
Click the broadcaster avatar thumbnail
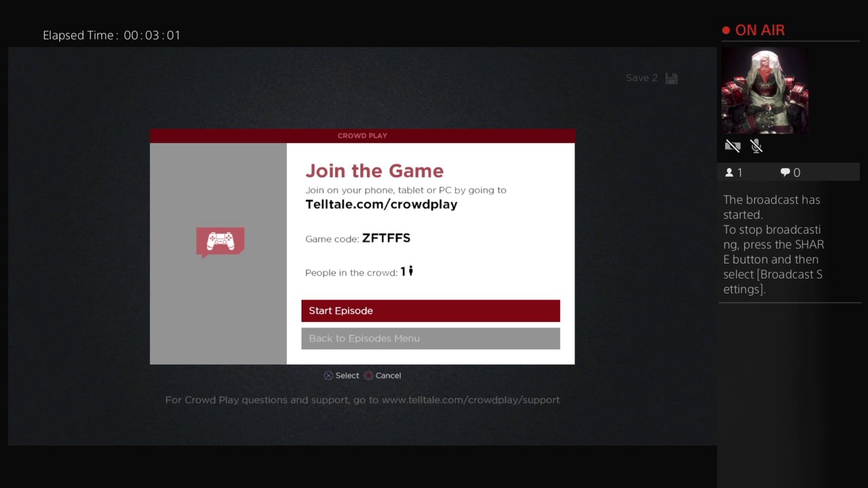(764, 90)
